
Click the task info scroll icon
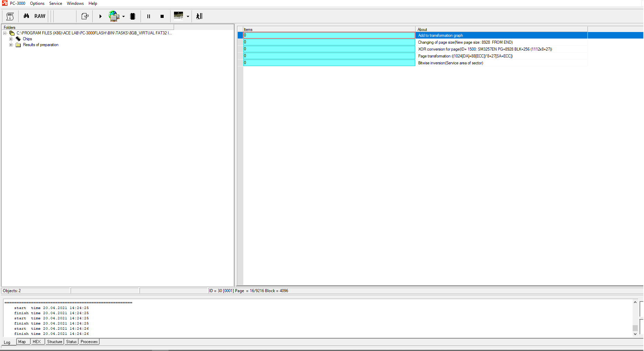[10, 16]
